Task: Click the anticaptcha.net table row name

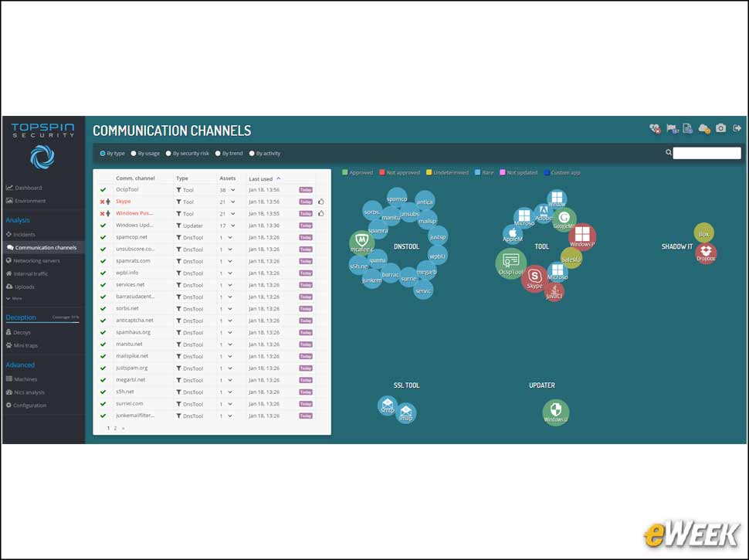Action: pyautogui.click(x=134, y=321)
